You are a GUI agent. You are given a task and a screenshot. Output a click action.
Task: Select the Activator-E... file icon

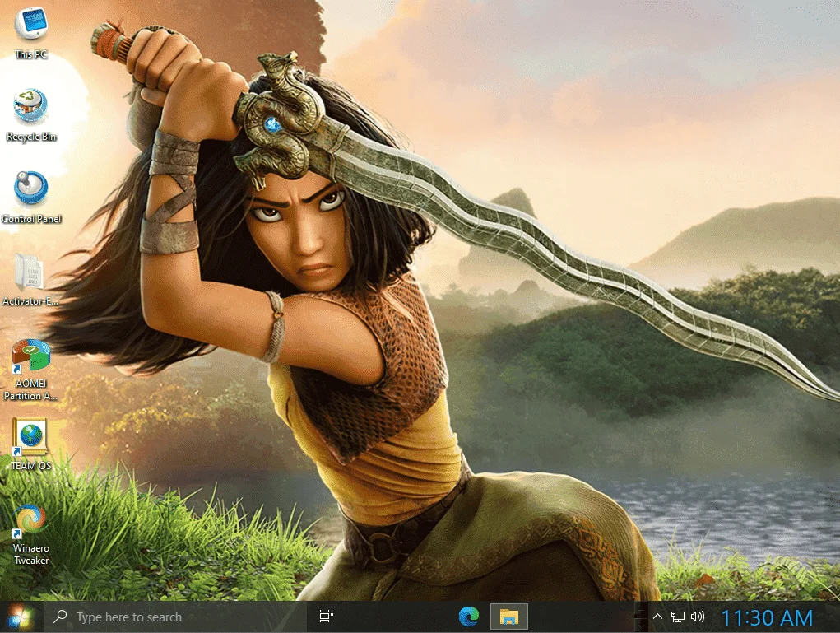pyautogui.click(x=30, y=280)
